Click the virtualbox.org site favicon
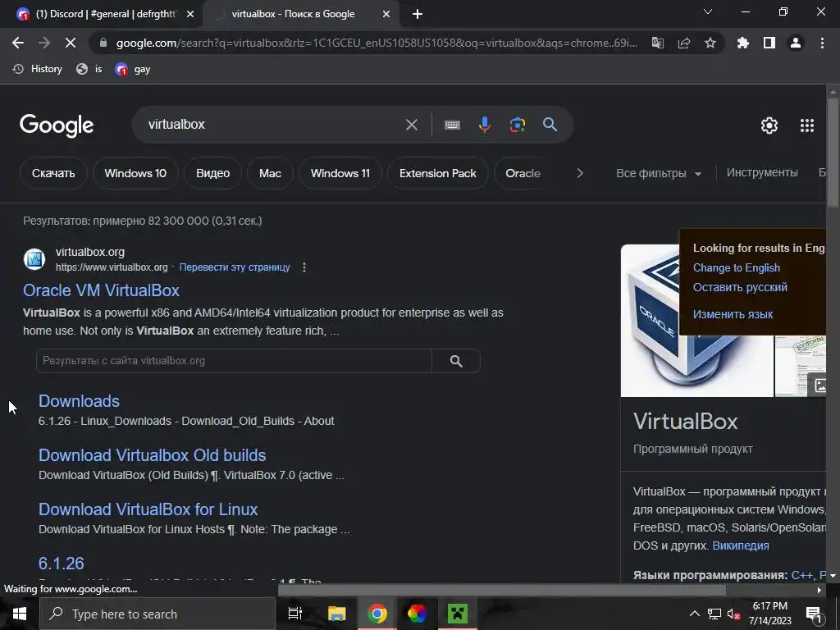This screenshot has width=840, height=630. (x=34, y=259)
